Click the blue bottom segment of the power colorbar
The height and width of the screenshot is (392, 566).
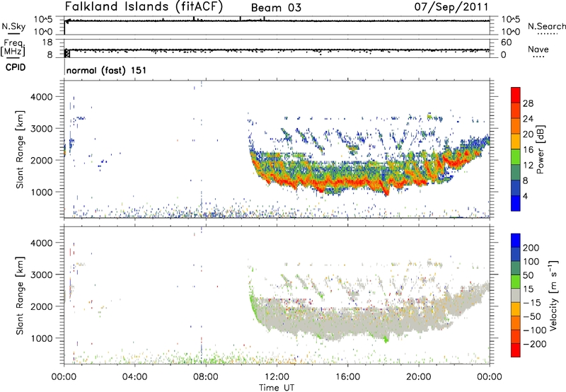click(516, 203)
